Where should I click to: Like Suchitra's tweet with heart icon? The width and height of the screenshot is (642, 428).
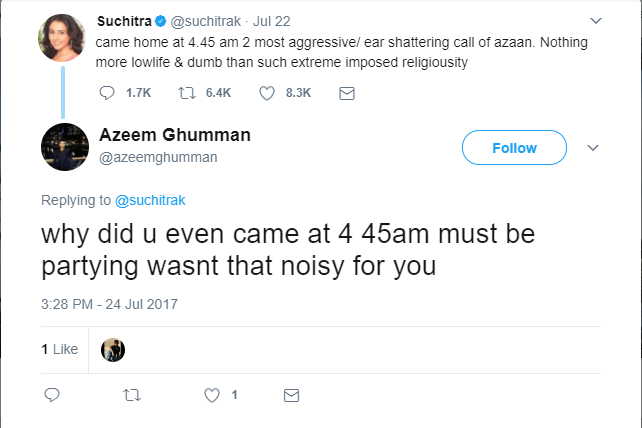click(x=267, y=93)
